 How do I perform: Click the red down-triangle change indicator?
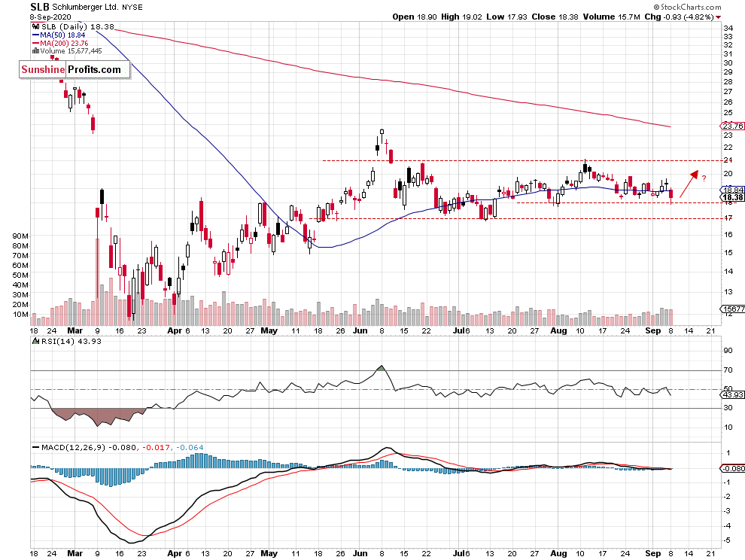[718, 17]
